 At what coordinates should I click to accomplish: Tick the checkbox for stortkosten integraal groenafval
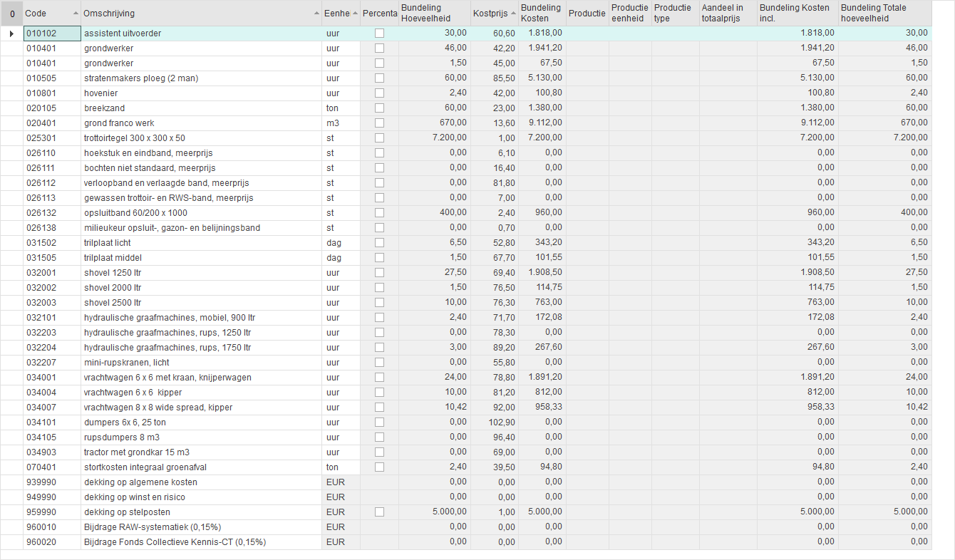point(379,467)
